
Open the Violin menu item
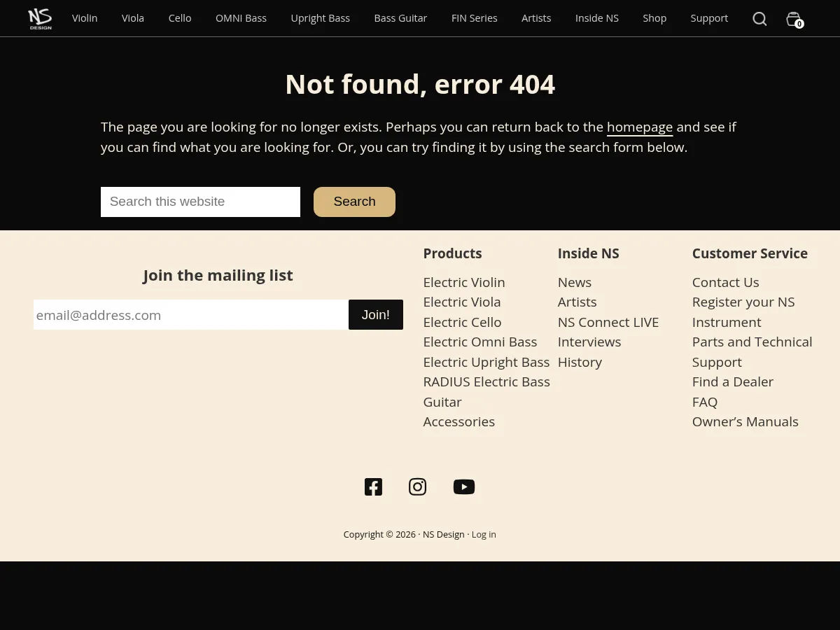85,18
